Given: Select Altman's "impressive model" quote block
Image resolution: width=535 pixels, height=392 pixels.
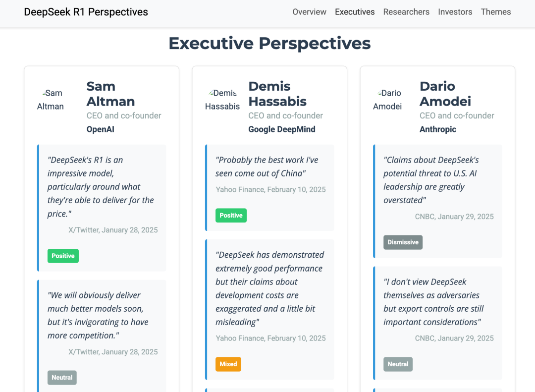Looking at the screenshot, I should [101, 187].
